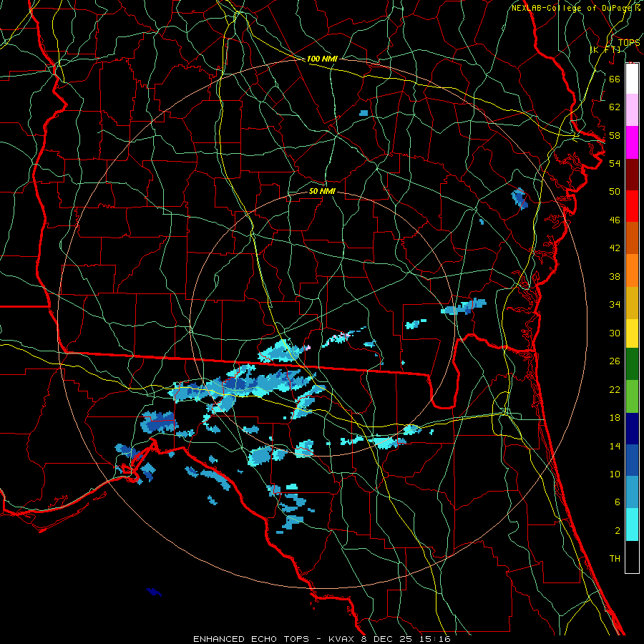
Task: Click the legend value '2'
Action: tap(617, 530)
